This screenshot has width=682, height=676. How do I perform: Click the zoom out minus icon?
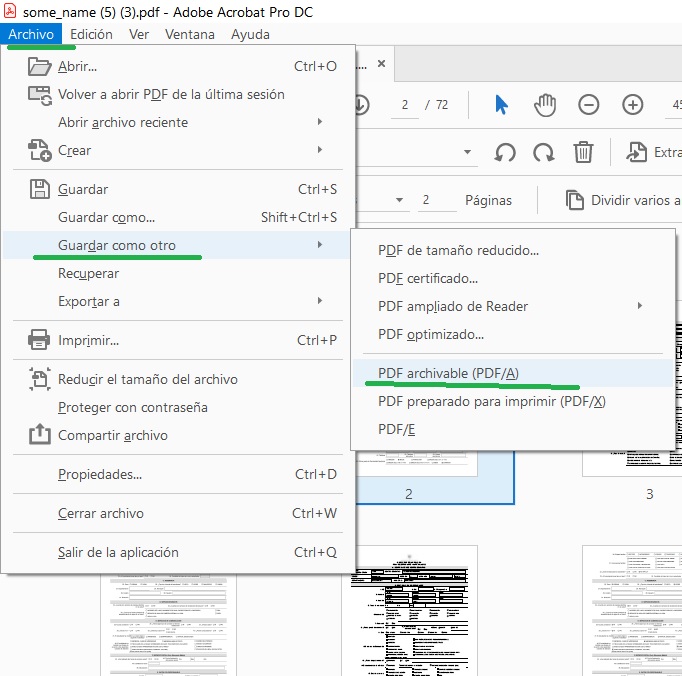click(x=588, y=105)
